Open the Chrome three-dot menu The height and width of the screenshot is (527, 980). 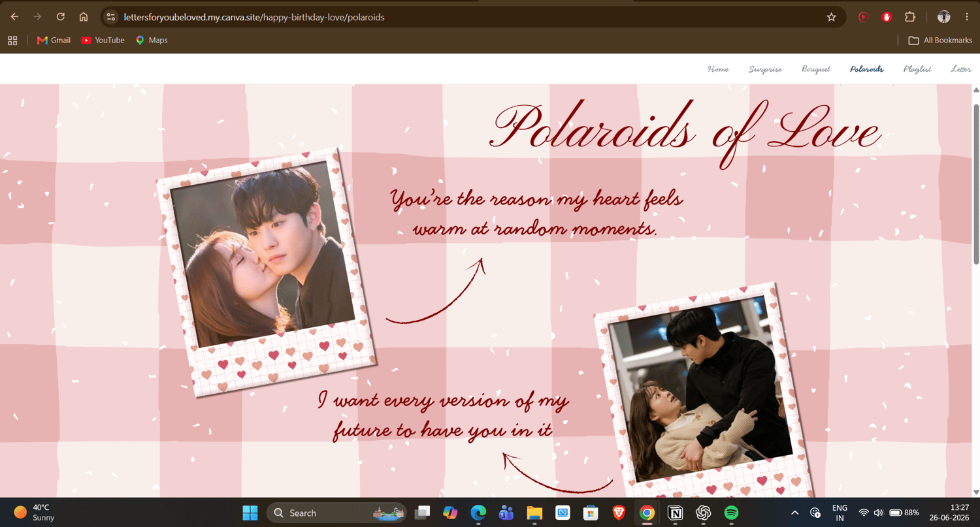[967, 17]
